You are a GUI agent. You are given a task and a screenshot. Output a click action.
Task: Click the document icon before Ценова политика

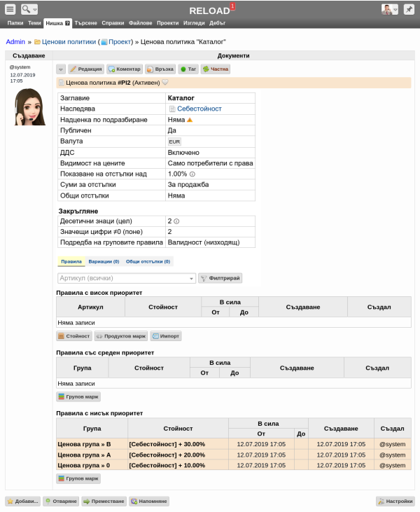click(x=62, y=83)
